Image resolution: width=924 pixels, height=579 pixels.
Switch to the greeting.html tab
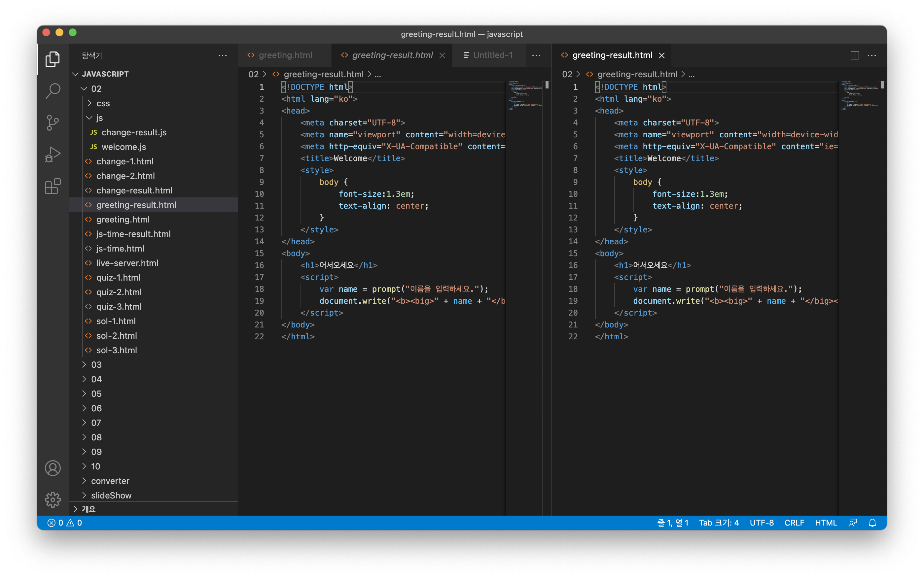coord(285,55)
